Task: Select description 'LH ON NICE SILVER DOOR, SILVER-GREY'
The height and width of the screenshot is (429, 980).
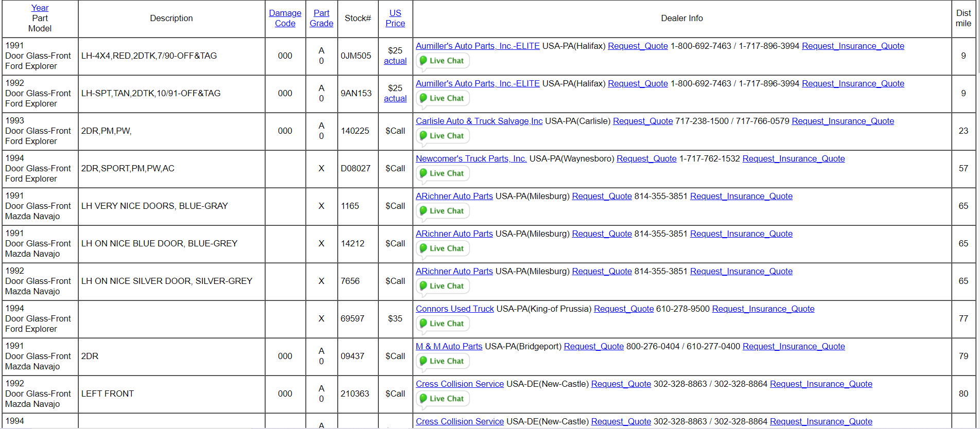Action: pos(167,281)
